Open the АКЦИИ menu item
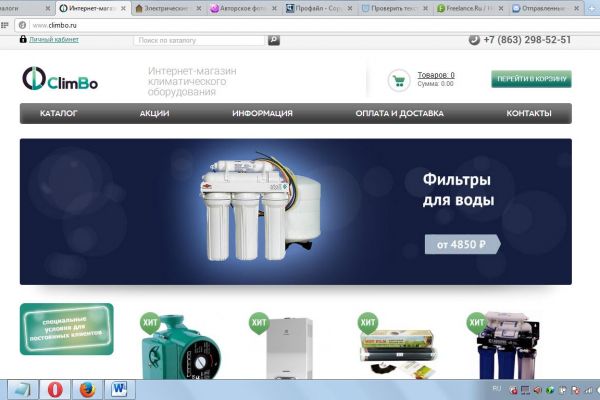This screenshot has height=400, width=600. pos(154,113)
